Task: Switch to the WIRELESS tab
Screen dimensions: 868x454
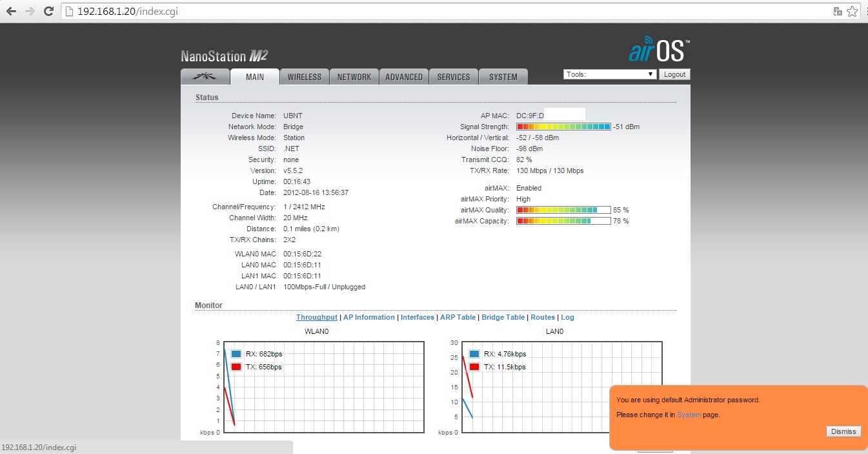Action: click(305, 77)
